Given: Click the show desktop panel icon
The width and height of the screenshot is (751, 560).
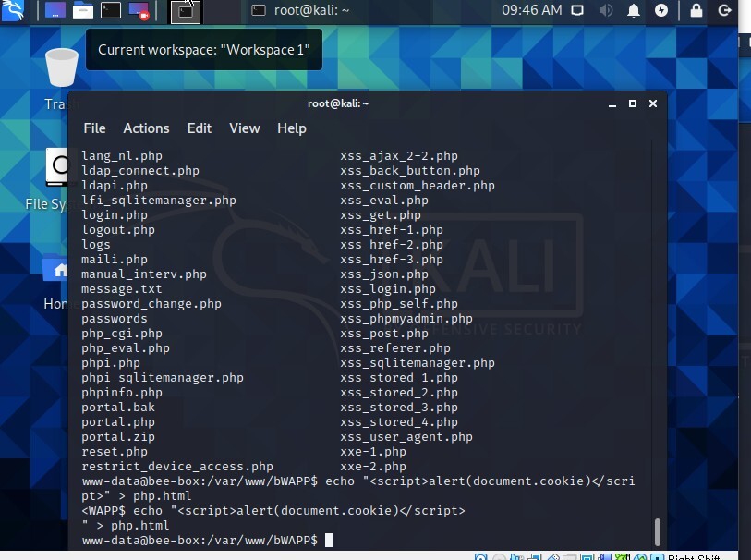Looking at the screenshot, I should click(55, 10).
